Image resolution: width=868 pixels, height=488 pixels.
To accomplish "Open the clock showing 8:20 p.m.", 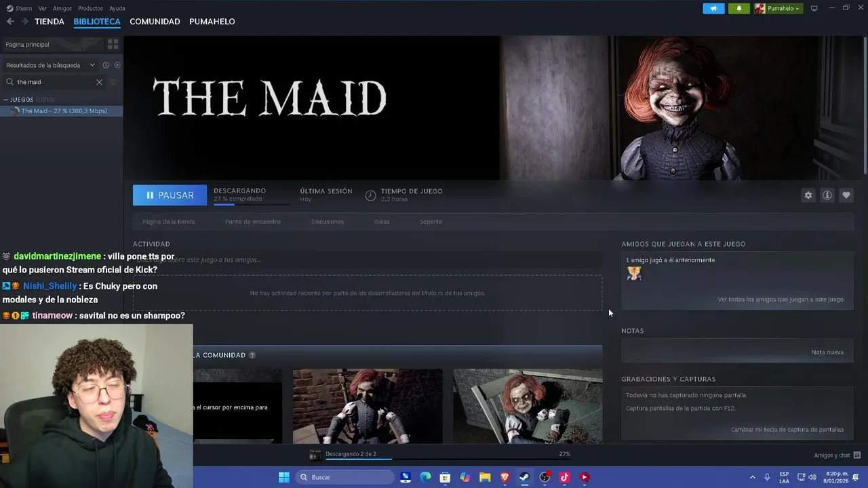I will point(837,477).
